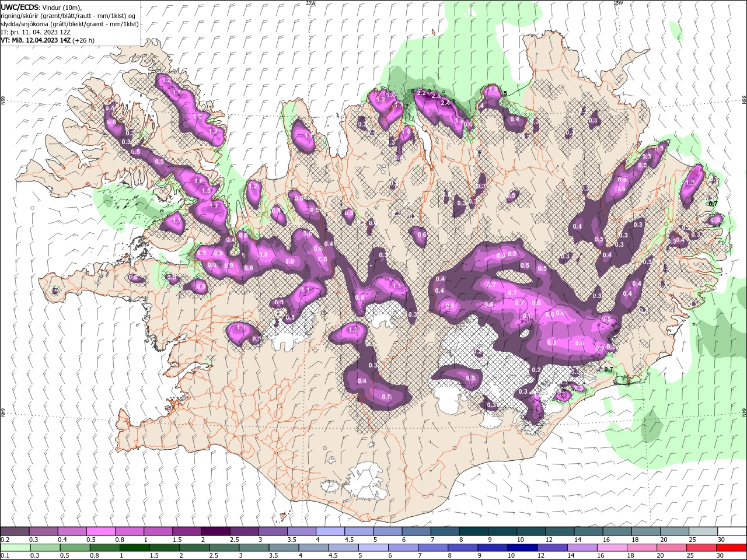Select the 0.8 swatch in the upper legend row
Screen dimensions: 747x560
point(129,531)
